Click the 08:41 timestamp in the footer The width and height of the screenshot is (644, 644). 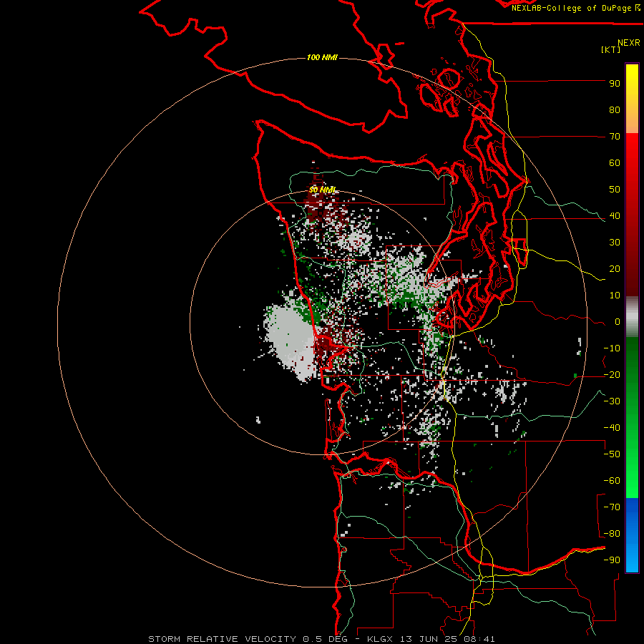(x=479, y=639)
